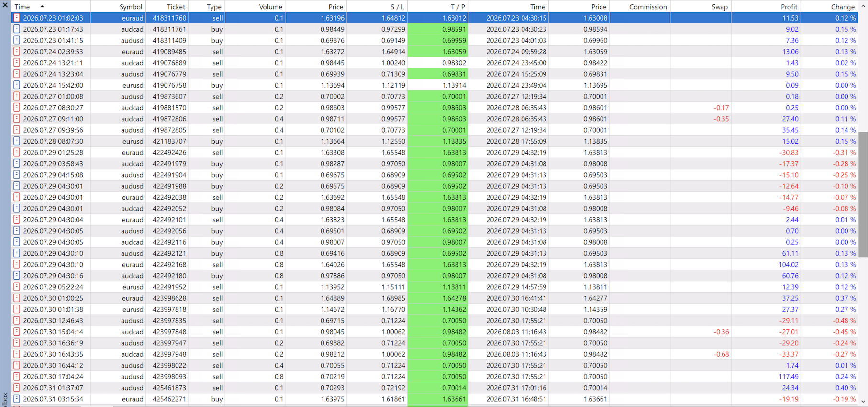
Task: Click the buy order icon for ticket 418311761
Action: coord(17,29)
